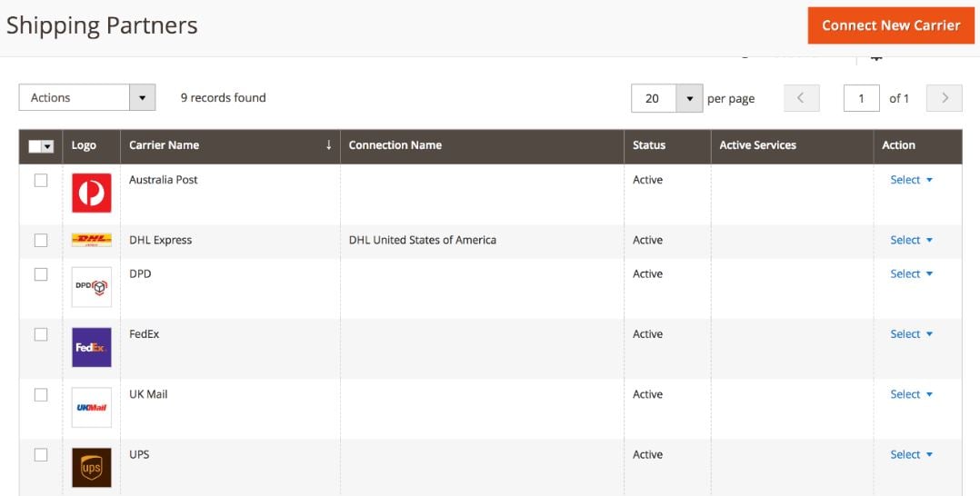Click the UK Mail logo

(x=91, y=407)
